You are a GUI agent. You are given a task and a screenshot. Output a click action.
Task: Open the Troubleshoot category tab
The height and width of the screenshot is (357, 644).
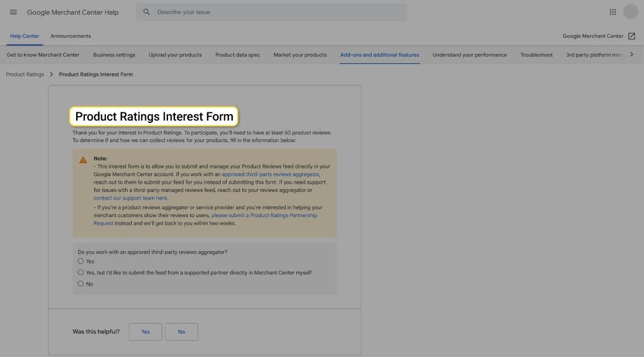536,55
